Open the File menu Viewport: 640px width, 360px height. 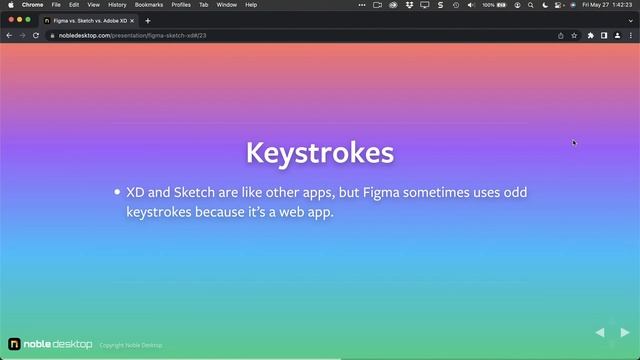(56, 5)
